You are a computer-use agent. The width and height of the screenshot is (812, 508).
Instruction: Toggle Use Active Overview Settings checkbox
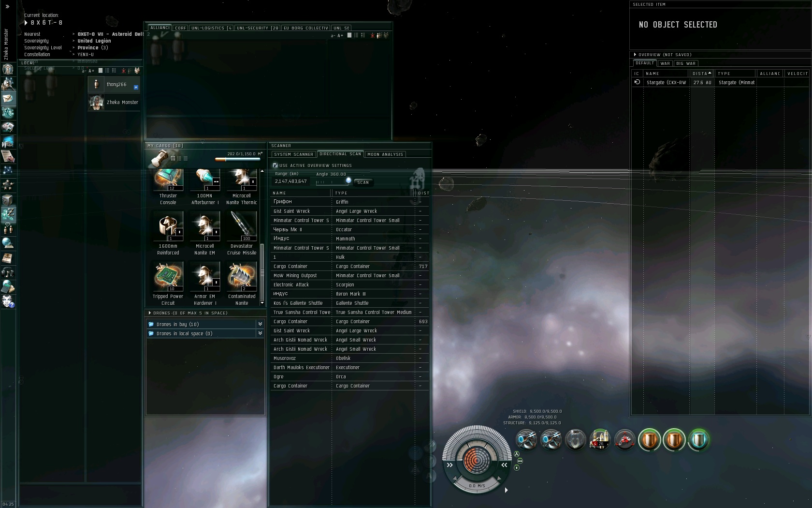[x=275, y=165]
